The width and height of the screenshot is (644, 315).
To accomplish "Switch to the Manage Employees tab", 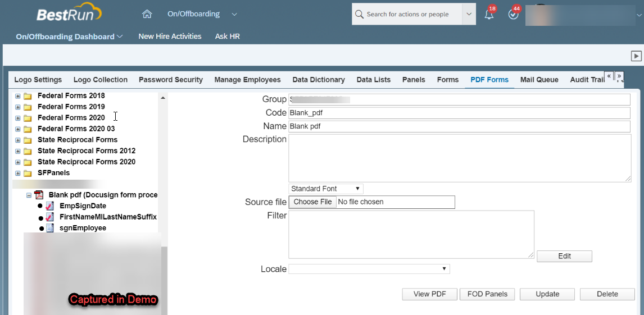I will point(248,80).
